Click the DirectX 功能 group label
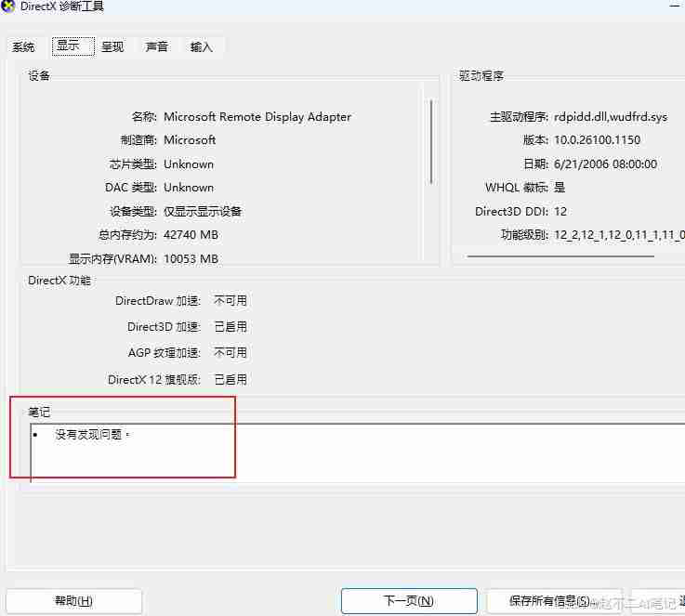This screenshot has width=685, height=616. (59, 281)
